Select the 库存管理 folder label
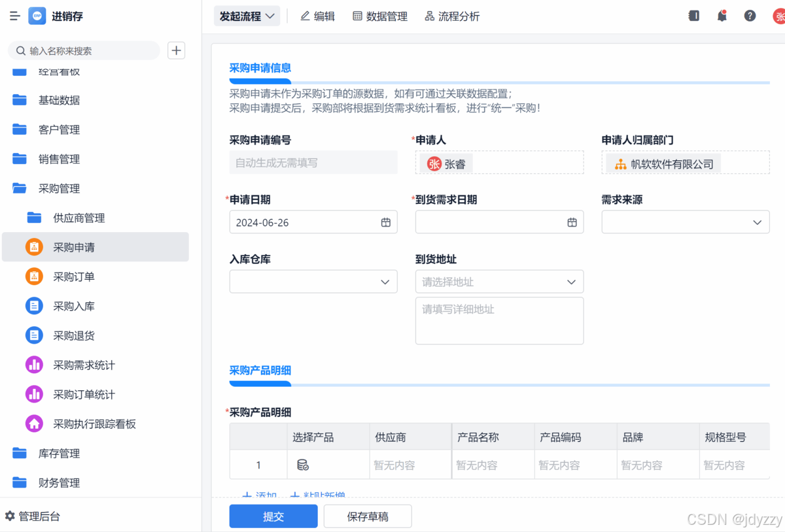The width and height of the screenshot is (785, 532). (60, 453)
